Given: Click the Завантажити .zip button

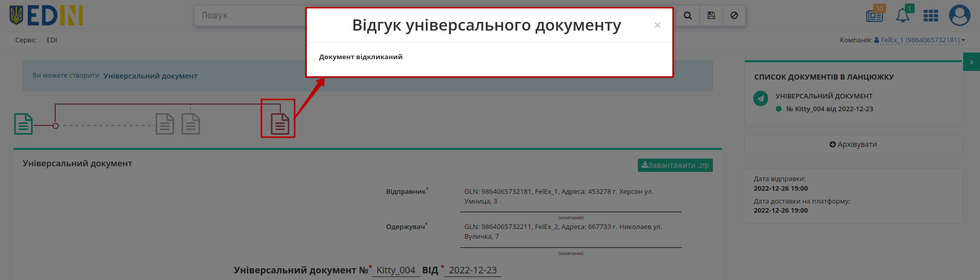Looking at the screenshot, I should click(x=675, y=165).
